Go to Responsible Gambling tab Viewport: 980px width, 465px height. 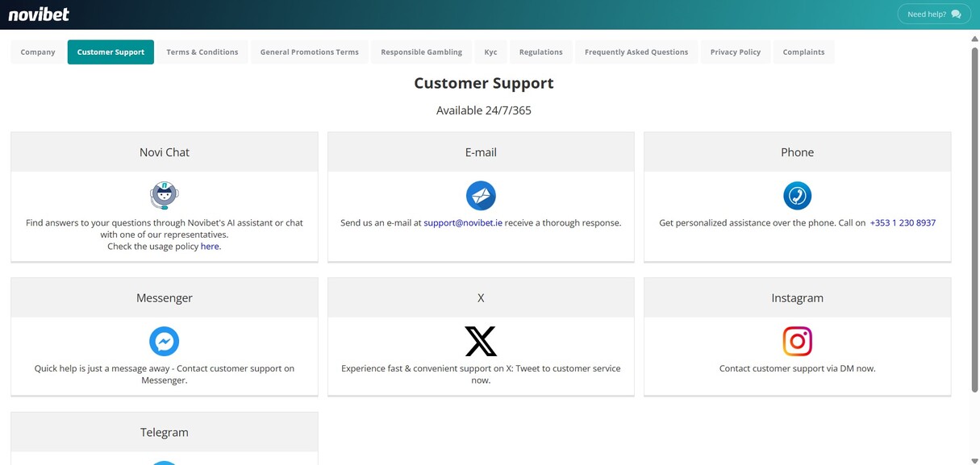coord(421,52)
